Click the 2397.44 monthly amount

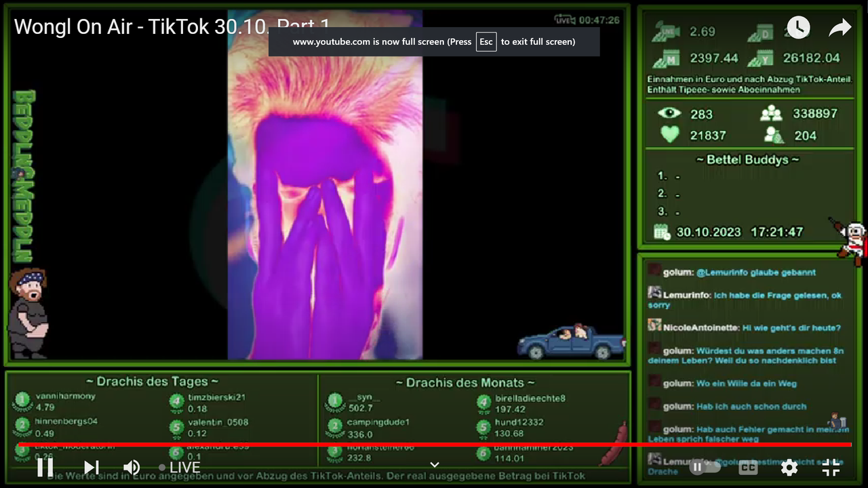(x=714, y=58)
